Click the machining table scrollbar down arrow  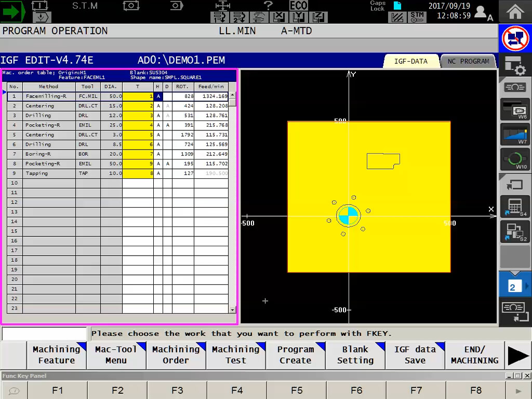coord(233,309)
